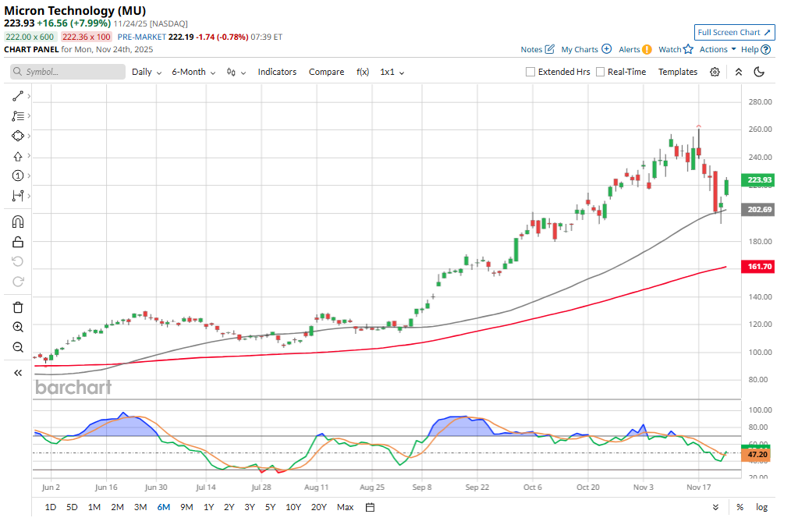Click the trash icon to delete drawings
Screen dimensions: 791x532
[x=18, y=307]
